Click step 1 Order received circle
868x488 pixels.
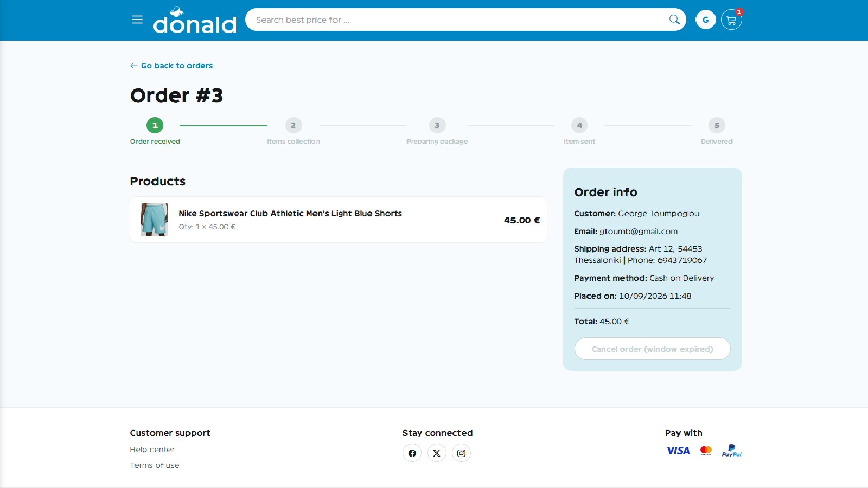[155, 125]
